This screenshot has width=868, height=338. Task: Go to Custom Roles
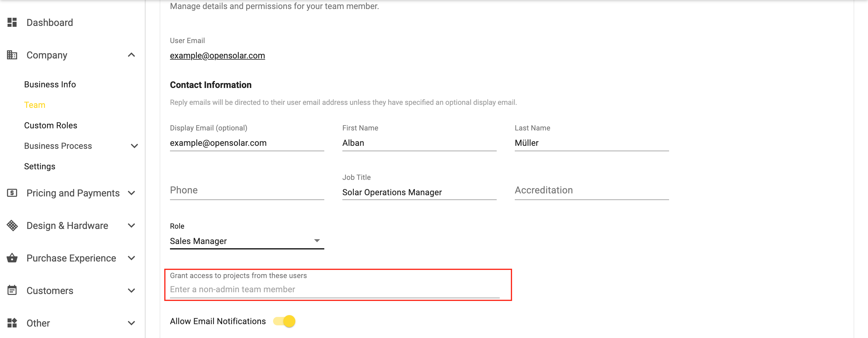(51, 126)
